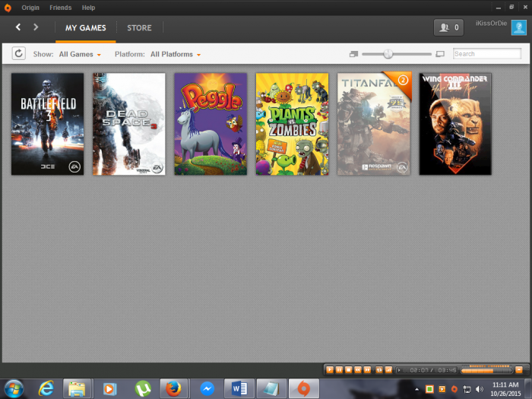Click the media bar play button
This screenshot has width=532, height=399.
329,370
